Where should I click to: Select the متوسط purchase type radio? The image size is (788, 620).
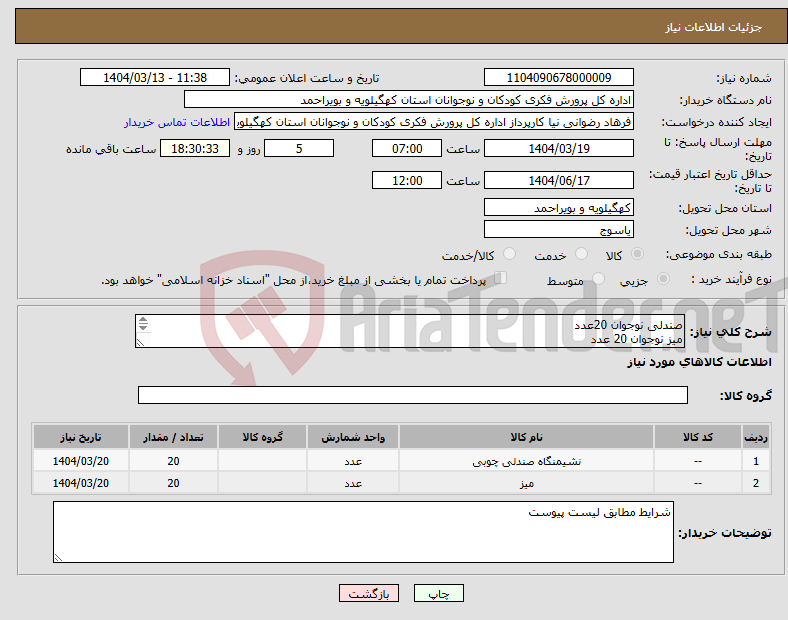(x=598, y=279)
